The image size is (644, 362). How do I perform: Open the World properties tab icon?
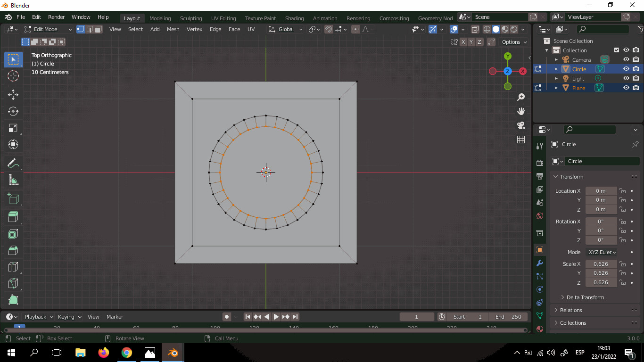pyautogui.click(x=540, y=216)
